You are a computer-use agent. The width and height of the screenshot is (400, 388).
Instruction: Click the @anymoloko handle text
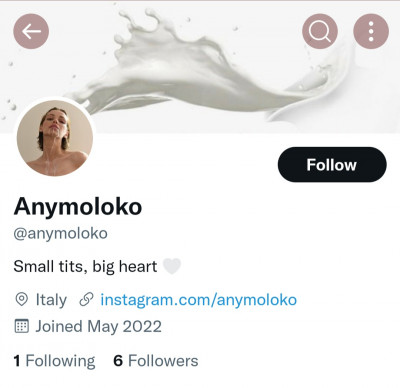click(x=60, y=234)
